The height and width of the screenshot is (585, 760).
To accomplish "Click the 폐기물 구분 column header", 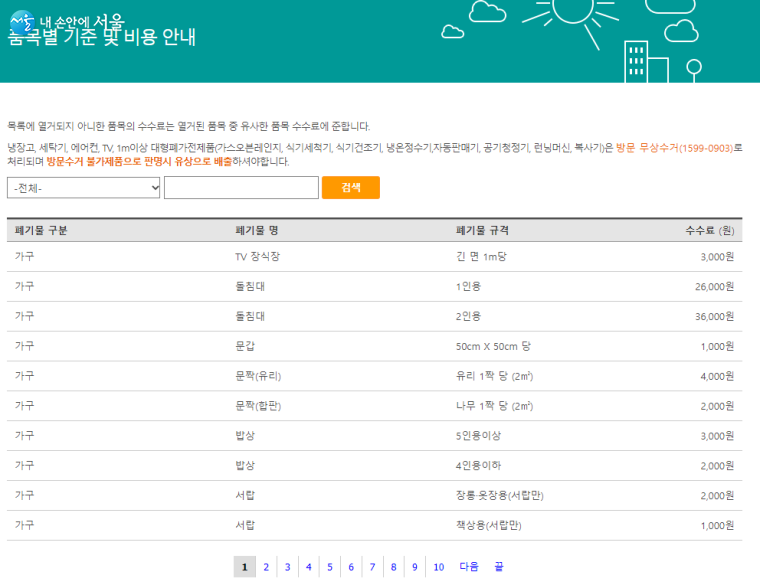I will click(x=41, y=230).
